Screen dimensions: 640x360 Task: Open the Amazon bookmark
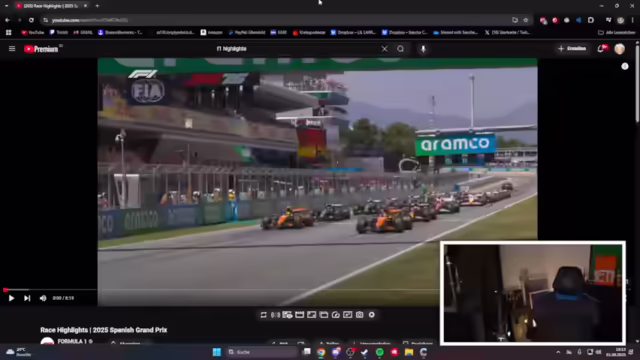tap(211, 32)
